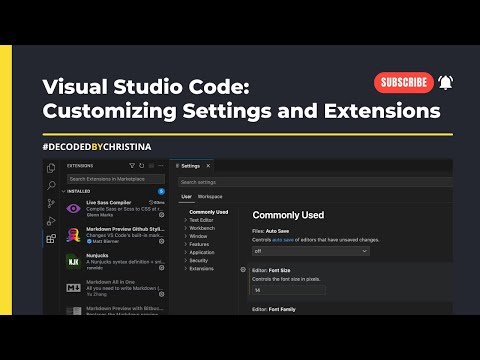Click the Markdown All in One title
Image resolution: width=480 pixels, height=360 pixels.
tap(110, 282)
